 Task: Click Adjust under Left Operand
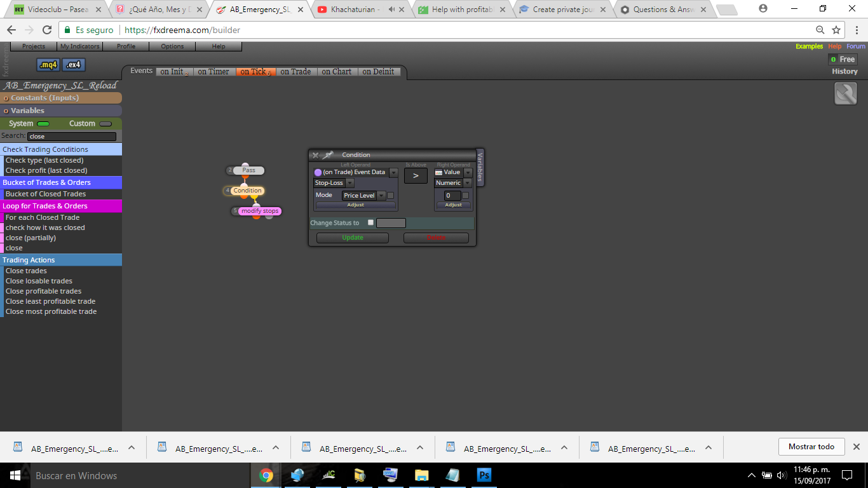[x=355, y=205]
